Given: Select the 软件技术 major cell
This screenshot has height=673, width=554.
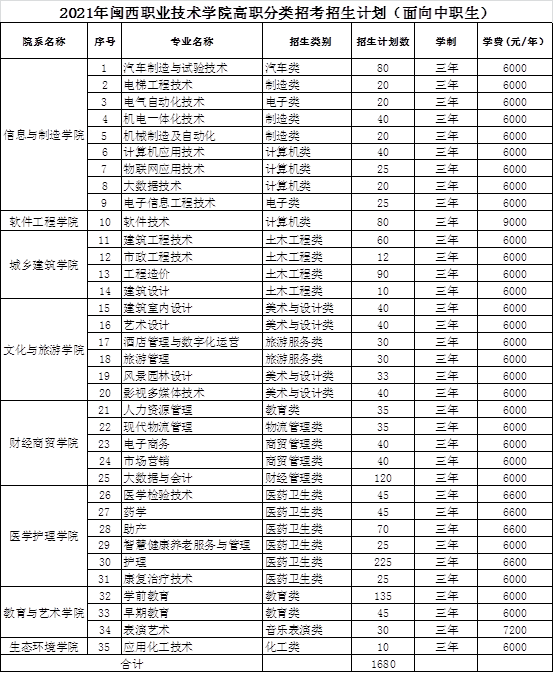Looking at the screenshot, I should point(192,221).
